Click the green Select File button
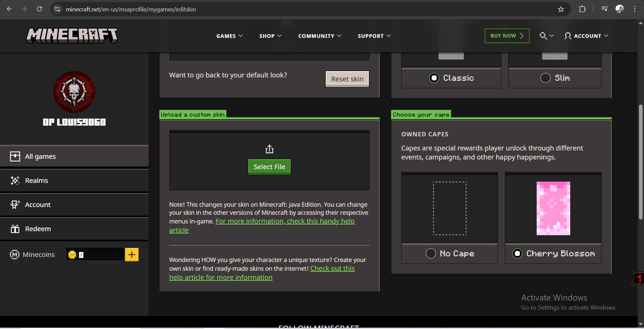644x329 pixels. [269, 167]
